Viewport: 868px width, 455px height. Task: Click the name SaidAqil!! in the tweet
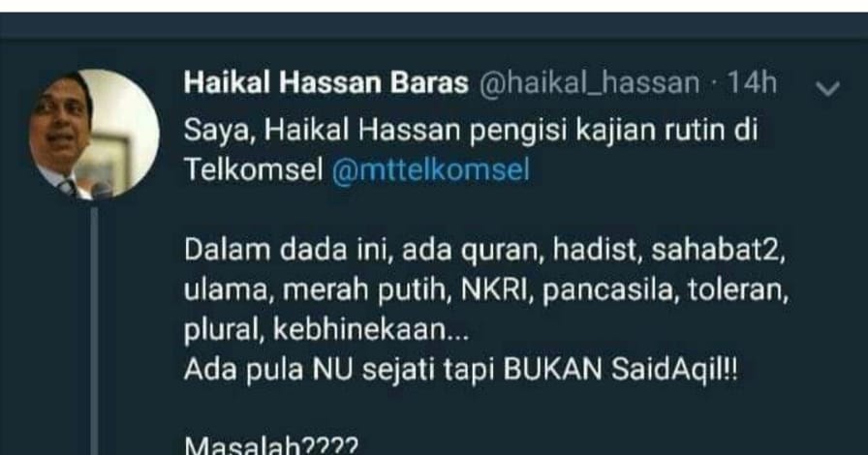[674, 370]
